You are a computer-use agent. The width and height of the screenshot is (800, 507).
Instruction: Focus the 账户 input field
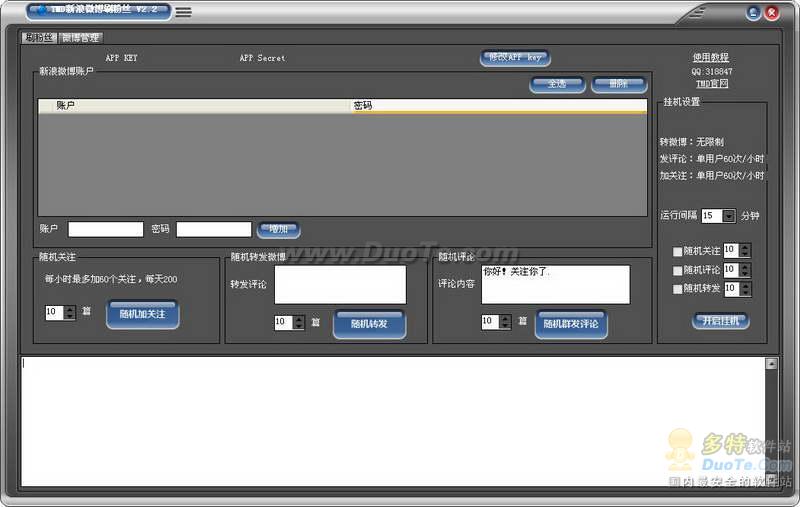[x=106, y=229]
